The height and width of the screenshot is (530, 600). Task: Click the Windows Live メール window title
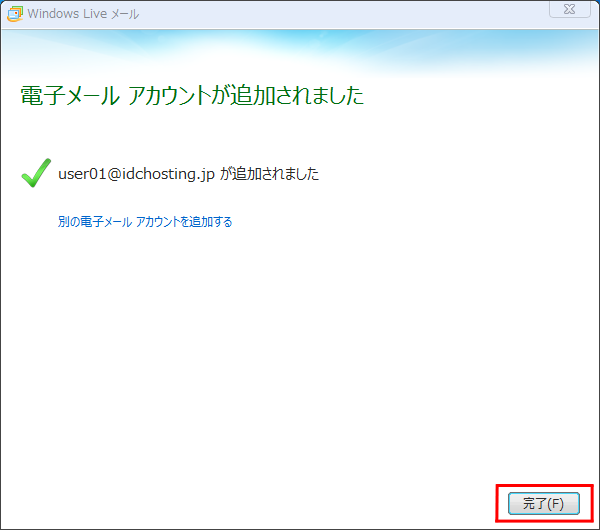[83, 14]
